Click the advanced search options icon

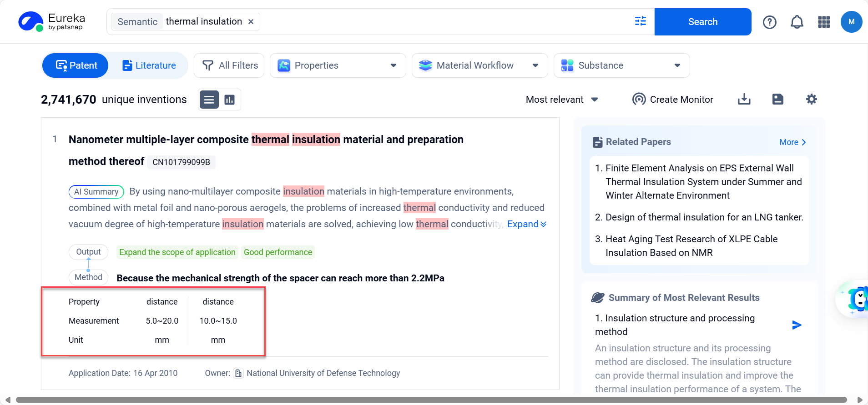point(640,21)
